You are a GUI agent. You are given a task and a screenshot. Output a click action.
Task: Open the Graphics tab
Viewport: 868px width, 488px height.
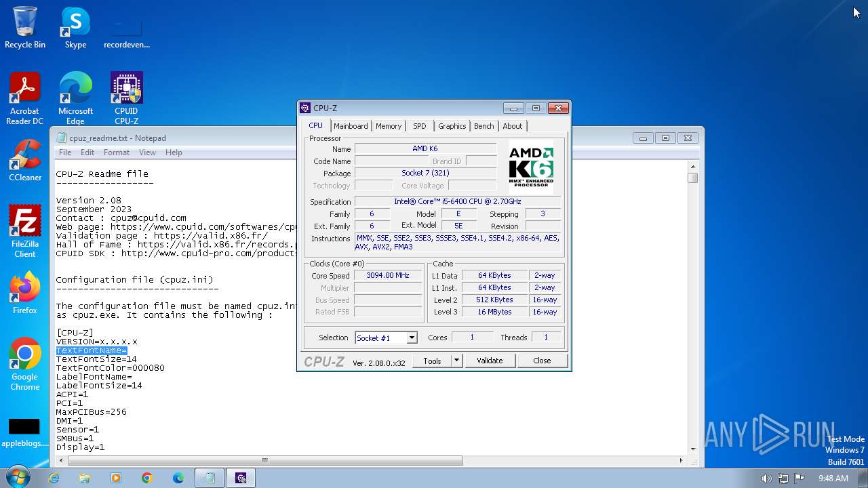pyautogui.click(x=452, y=126)
